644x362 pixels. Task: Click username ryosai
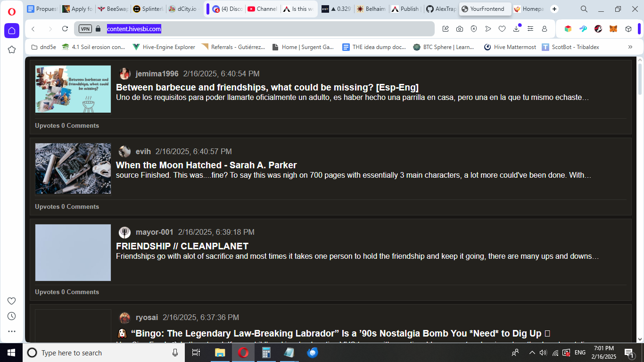[147, 317]
